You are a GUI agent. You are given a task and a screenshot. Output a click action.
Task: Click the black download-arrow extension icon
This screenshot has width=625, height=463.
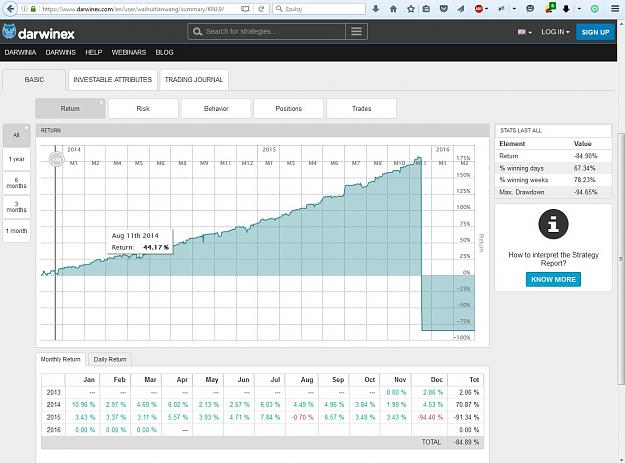point(566,9)
